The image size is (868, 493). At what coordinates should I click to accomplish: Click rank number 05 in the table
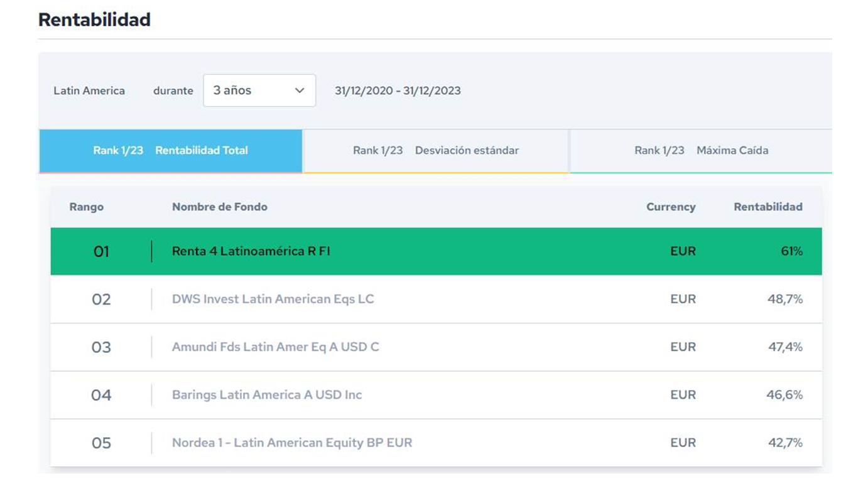point(101,443)
